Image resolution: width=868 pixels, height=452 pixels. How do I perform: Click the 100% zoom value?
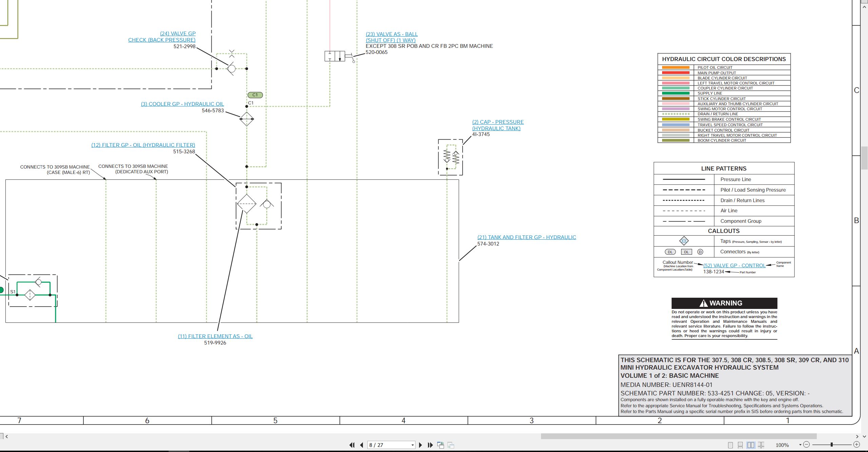pos(782,445)
